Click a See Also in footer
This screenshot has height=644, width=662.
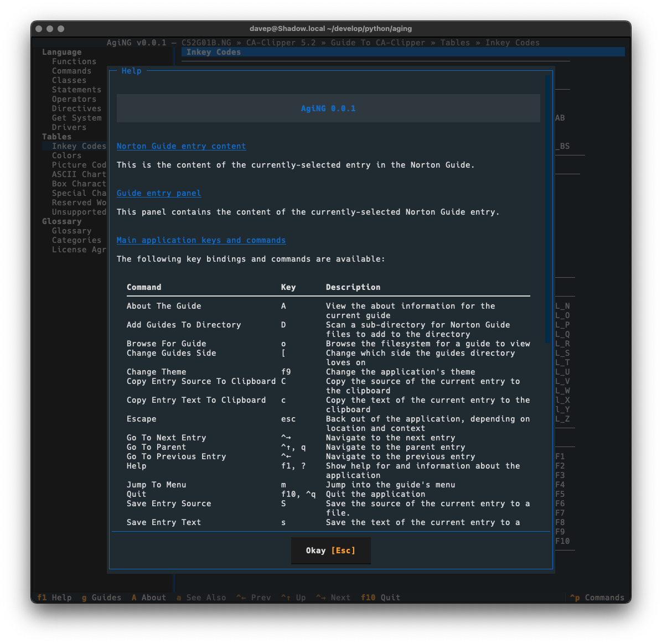[x=201, y=597]
